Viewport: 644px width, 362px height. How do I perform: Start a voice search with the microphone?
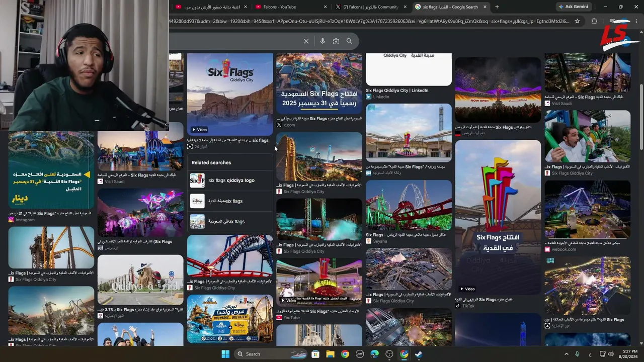coord(323,41)
